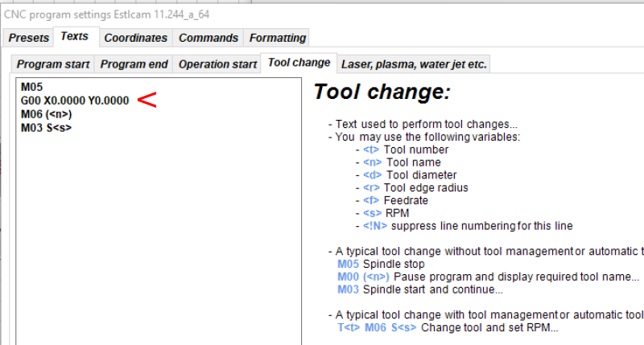644x345 pixels.
Task: Open the Formatting tab
Action: click(x=278, y=38)
